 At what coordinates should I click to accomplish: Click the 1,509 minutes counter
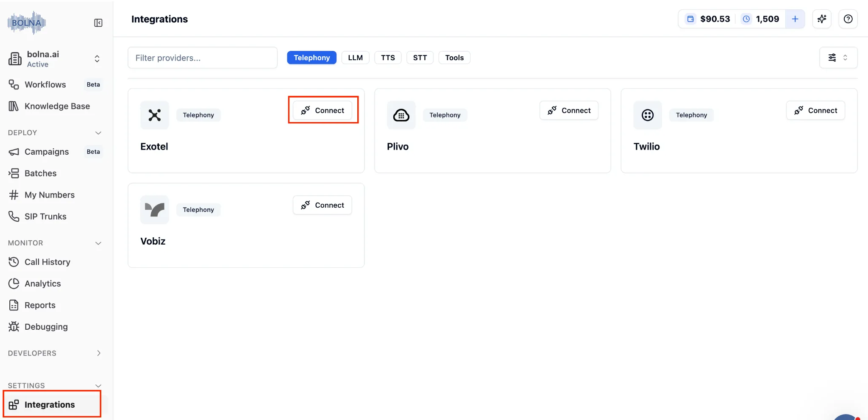(x=760, y=19)
